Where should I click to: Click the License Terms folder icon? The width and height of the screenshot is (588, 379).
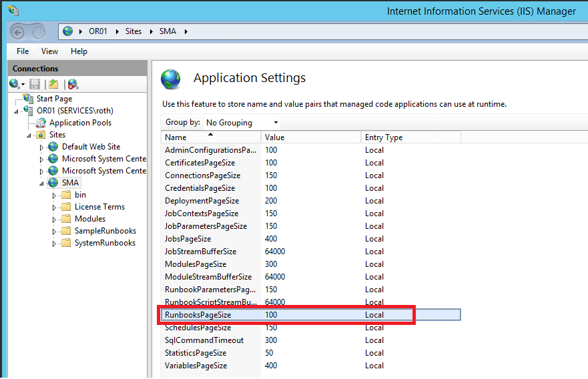point(66,207)
